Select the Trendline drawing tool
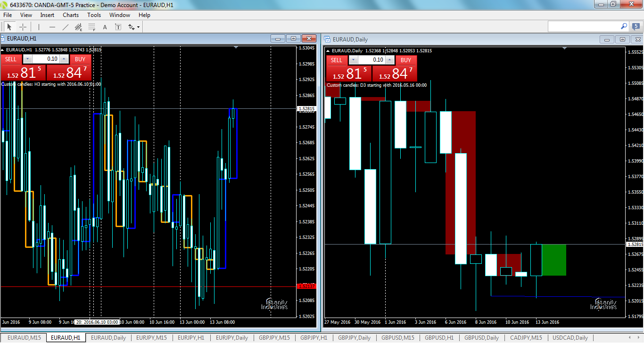The image size is (644, 343). click(x=66, y=27)
